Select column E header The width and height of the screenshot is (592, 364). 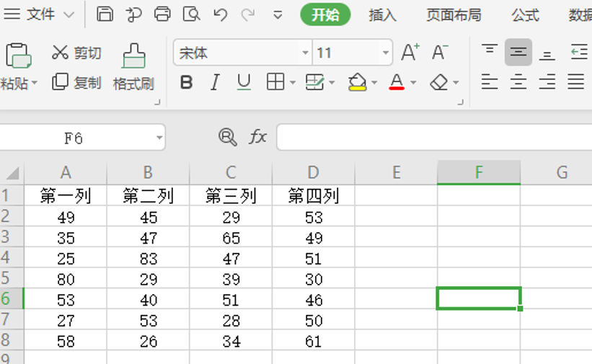coord(396,172)
